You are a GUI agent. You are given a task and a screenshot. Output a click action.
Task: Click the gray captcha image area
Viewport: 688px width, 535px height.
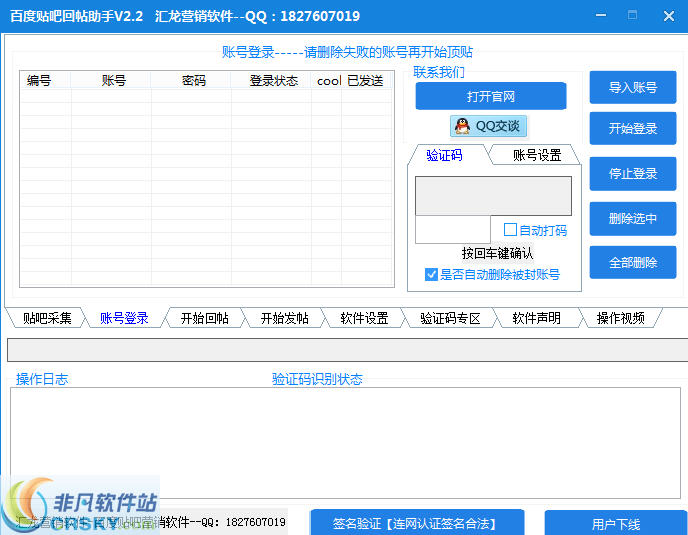[x=494, y=196]
